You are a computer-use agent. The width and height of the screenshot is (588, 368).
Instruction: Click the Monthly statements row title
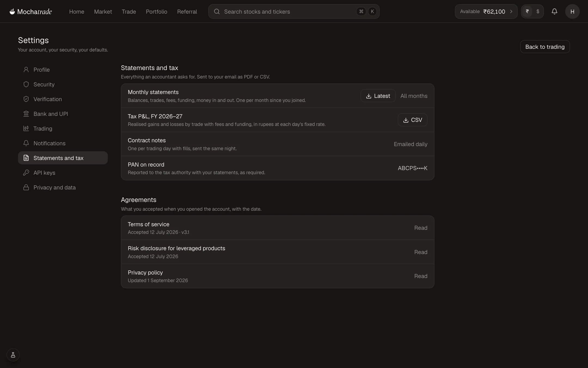[x=153, y=92]
